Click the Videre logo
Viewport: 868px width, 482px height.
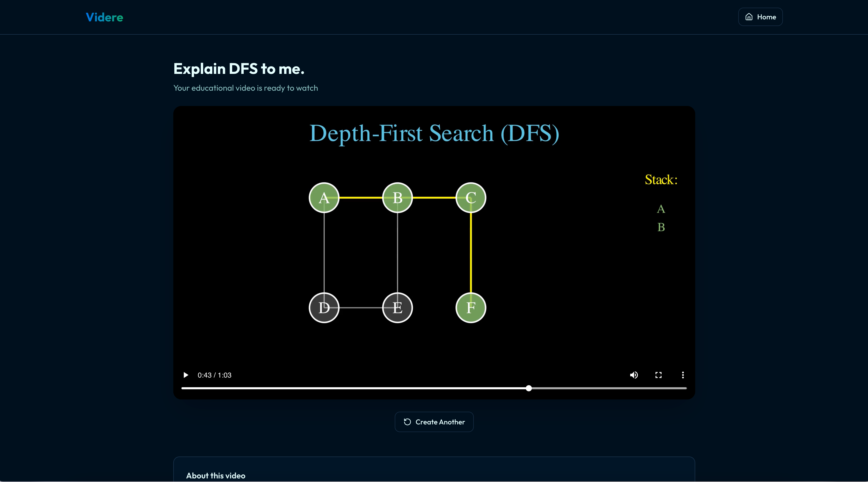coord(104,17)
